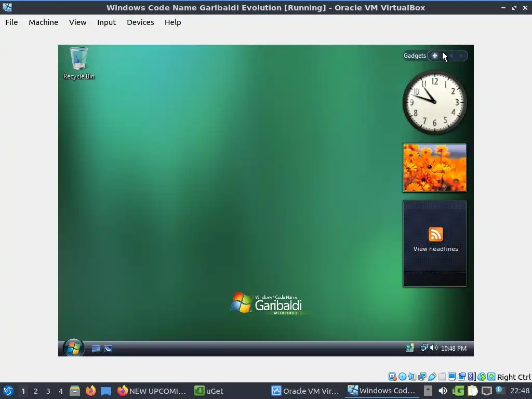Viewport: 532px width, 399px height.
Task: Click the host panel clock 22:48
Action: pos(520,391)
